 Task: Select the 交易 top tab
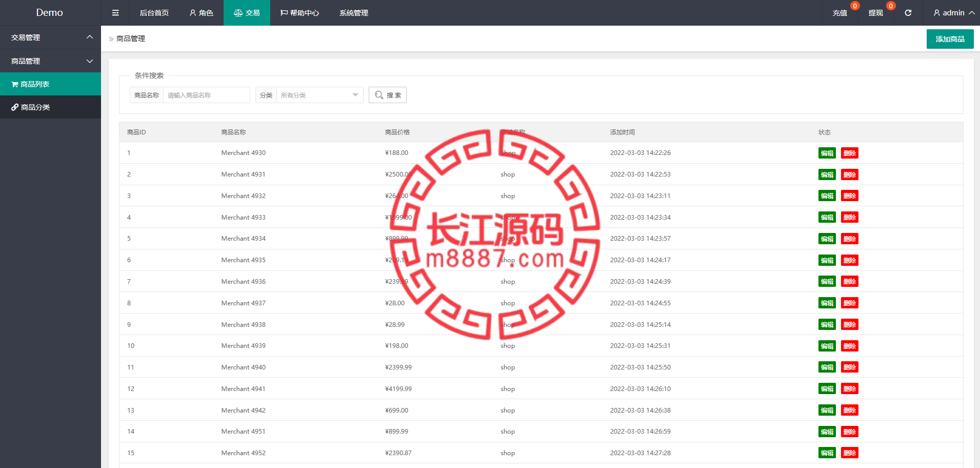(x=247, y=13)
